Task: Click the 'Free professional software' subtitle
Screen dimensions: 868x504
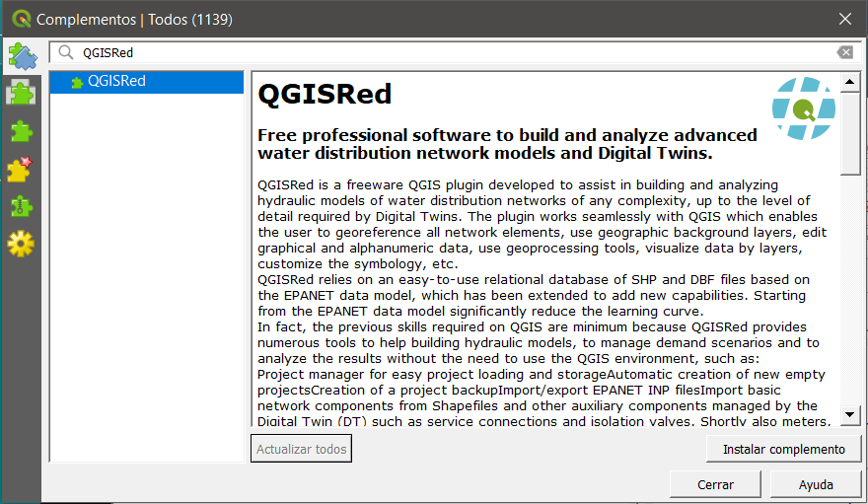Action: [508, 144]
